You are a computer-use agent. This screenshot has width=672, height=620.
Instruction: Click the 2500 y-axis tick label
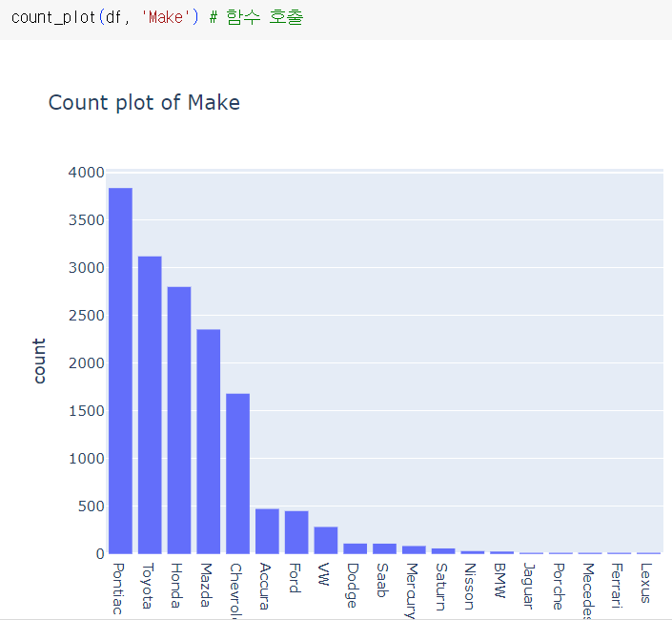[86, 316]
